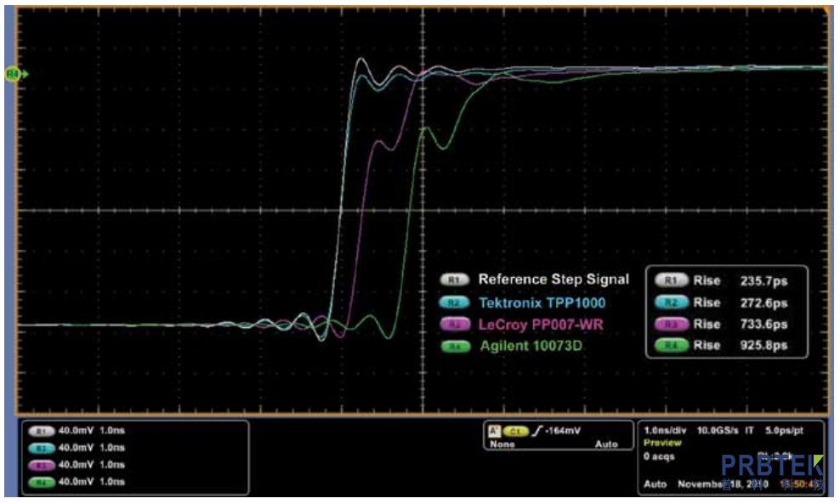The width and height of the screenshot is (840, 504).
Task: Open the green R4 badge in bottom readout
Action: (42, 482)
